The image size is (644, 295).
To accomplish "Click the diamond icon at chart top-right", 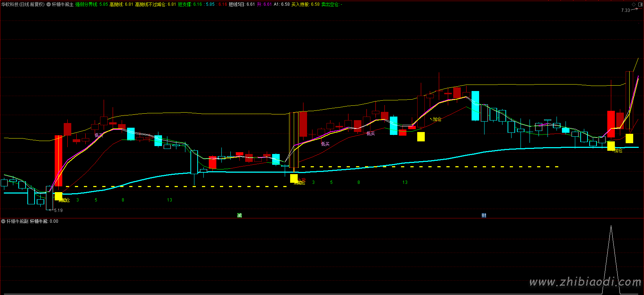I will [x=634, y=4].
